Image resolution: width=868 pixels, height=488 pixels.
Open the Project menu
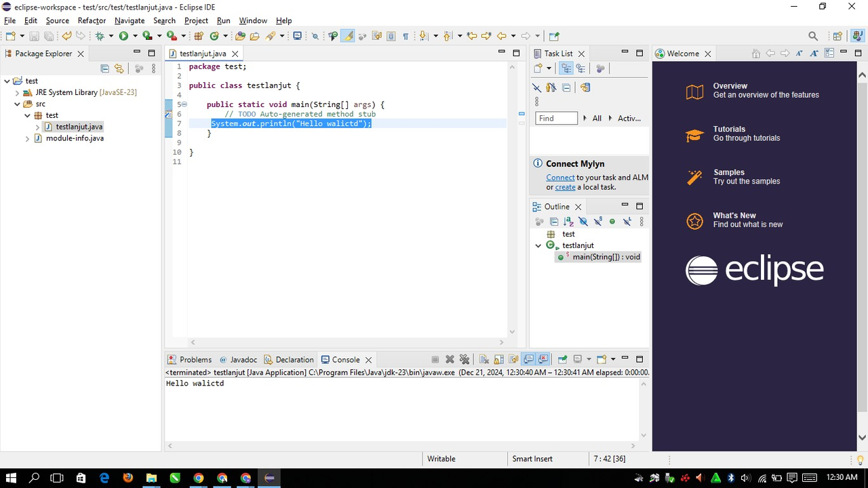(x=196, y=20)
